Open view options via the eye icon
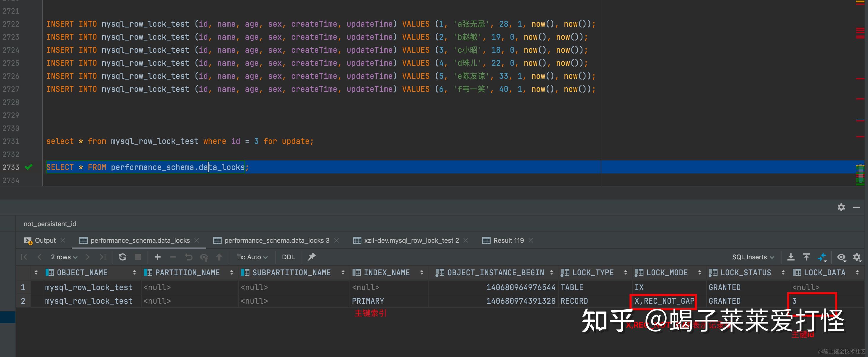 (x=841, y=257)
